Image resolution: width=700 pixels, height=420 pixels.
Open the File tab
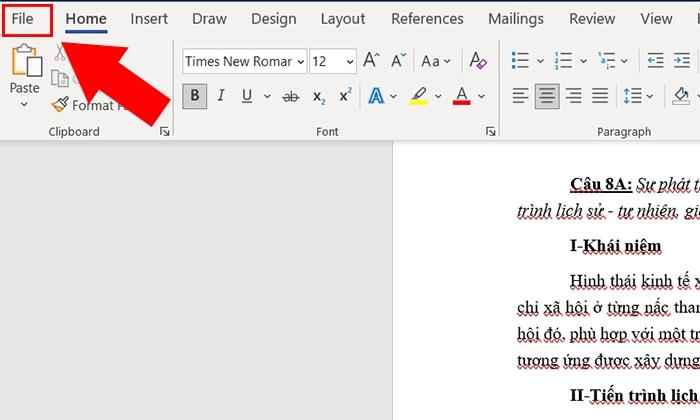23,19
